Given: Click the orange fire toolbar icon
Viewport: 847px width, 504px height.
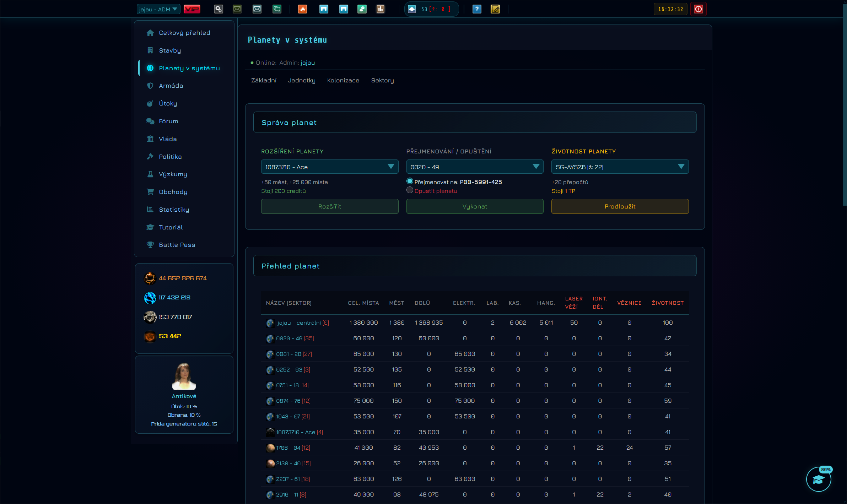Looking at the screenshot, I should pyautogui.click(x=302, y=9).
